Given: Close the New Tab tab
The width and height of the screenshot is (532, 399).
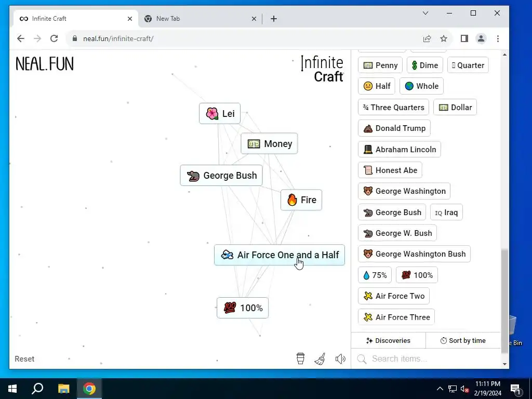Looking at the screenshot, I should coord(254,19).
